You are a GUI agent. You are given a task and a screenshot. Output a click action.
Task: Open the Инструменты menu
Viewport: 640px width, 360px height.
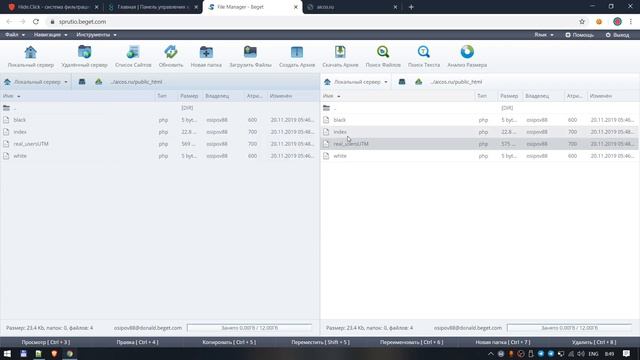tap(96, 35)
